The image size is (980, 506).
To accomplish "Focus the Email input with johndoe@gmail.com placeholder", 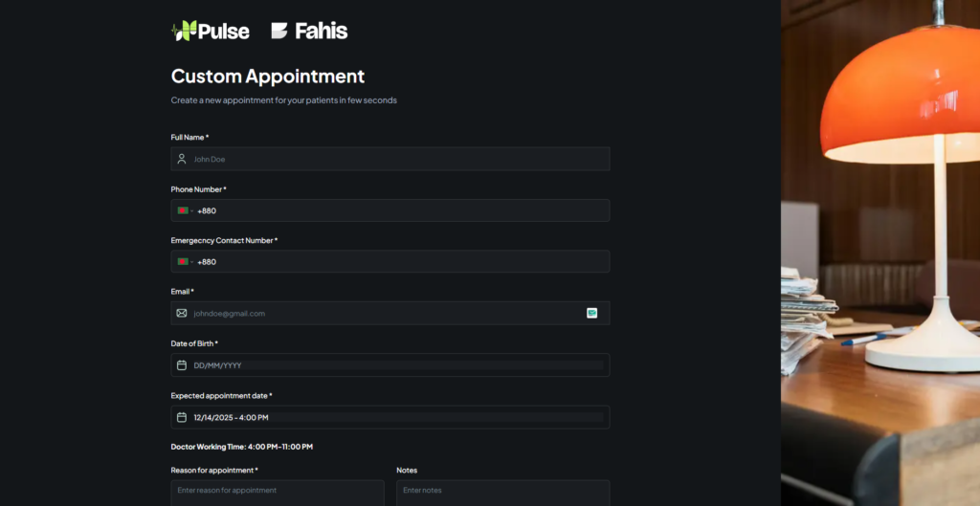I will pos(383,313).
